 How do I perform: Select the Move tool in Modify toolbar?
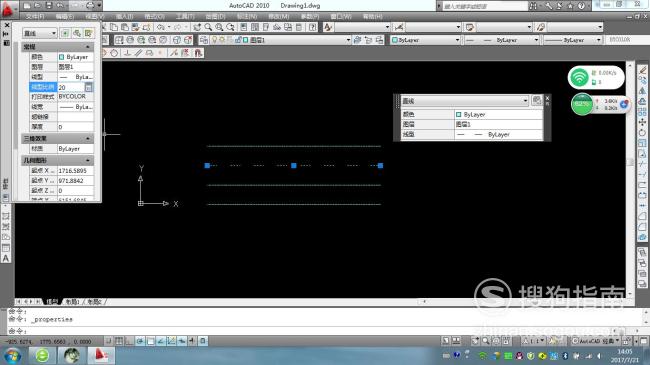tap(643, 122)
